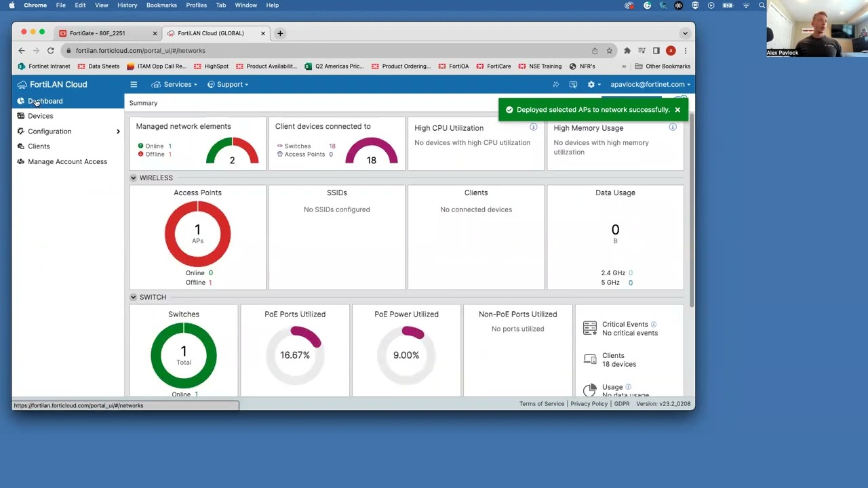Open the apavlock@fortinet.com account dropdown
Image resolution: width=868 pixels, height=488 pixels.
(650, 85)
